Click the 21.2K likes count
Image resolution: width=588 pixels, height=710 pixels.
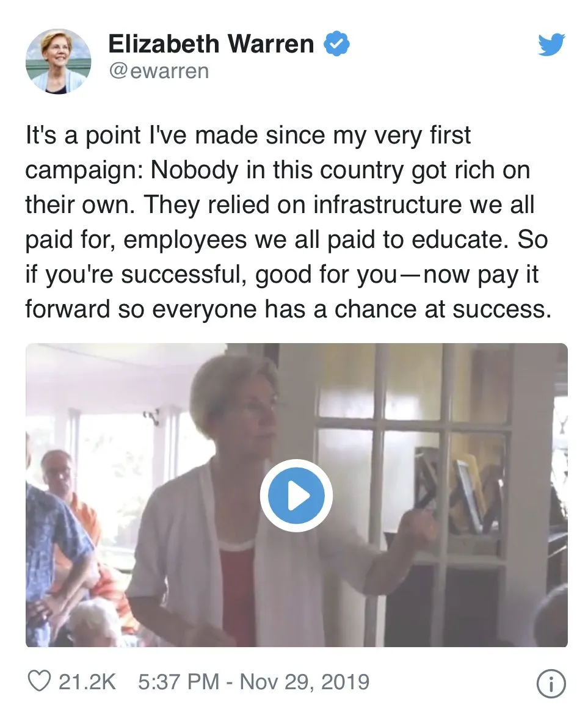coord(87,681)
